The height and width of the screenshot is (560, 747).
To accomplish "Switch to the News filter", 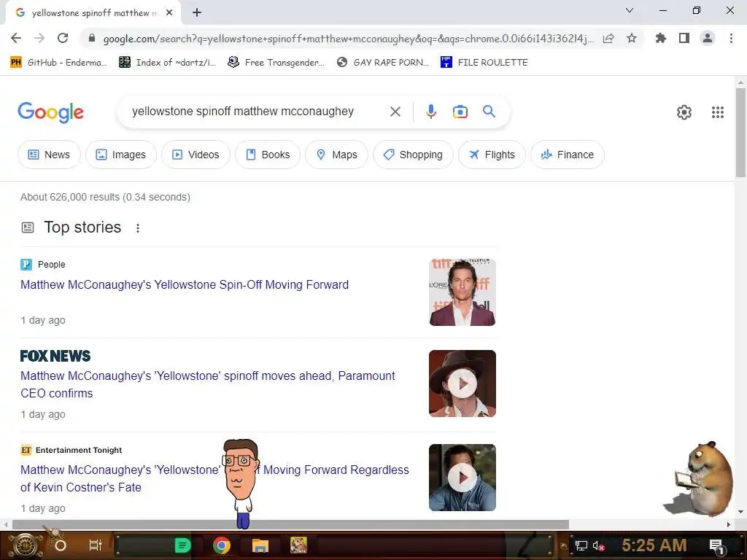I will (49, 155).
